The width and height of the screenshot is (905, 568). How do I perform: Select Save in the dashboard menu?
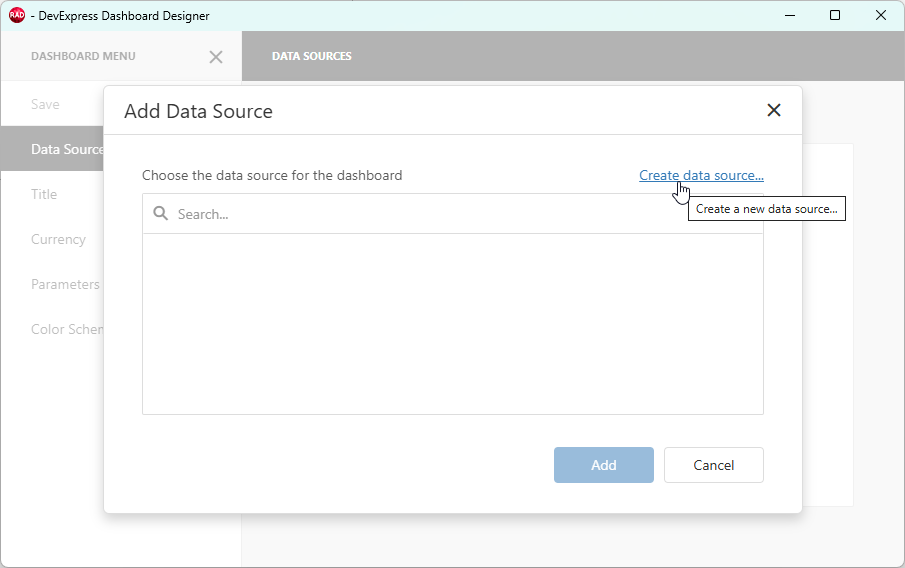[x=52, y=104]
